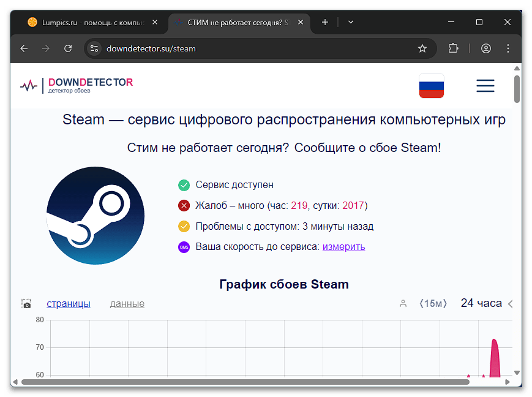Close the Lumpics.ru tab
This screenshot has height=397, width=532.
pos(155,23)
